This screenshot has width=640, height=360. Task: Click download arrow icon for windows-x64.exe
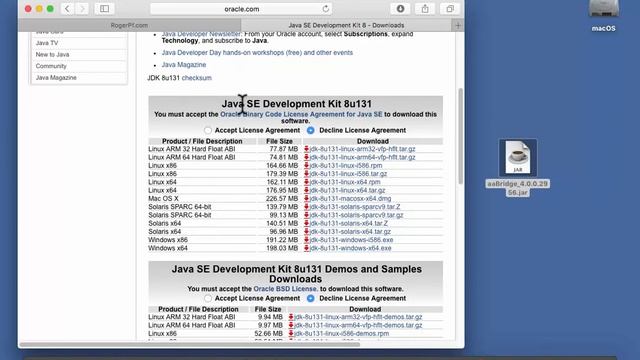pos(306,248)
